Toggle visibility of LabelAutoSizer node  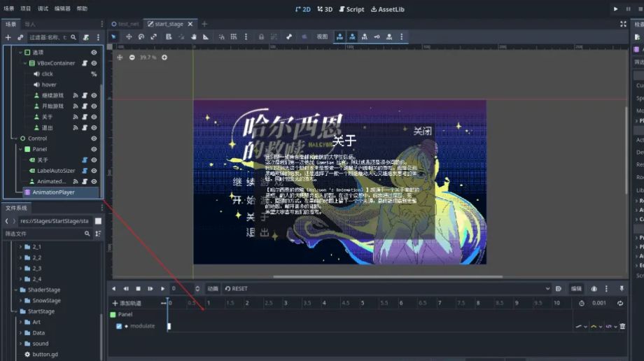[94, 171]
